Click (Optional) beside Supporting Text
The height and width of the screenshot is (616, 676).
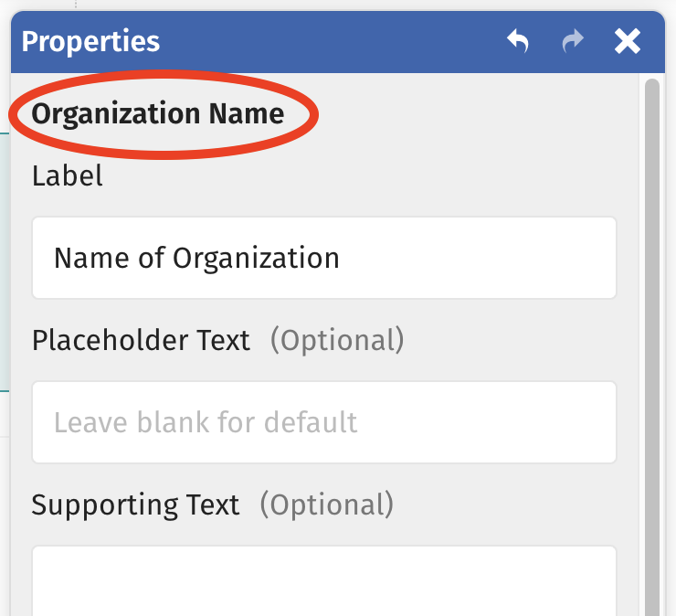coord(327,504)
